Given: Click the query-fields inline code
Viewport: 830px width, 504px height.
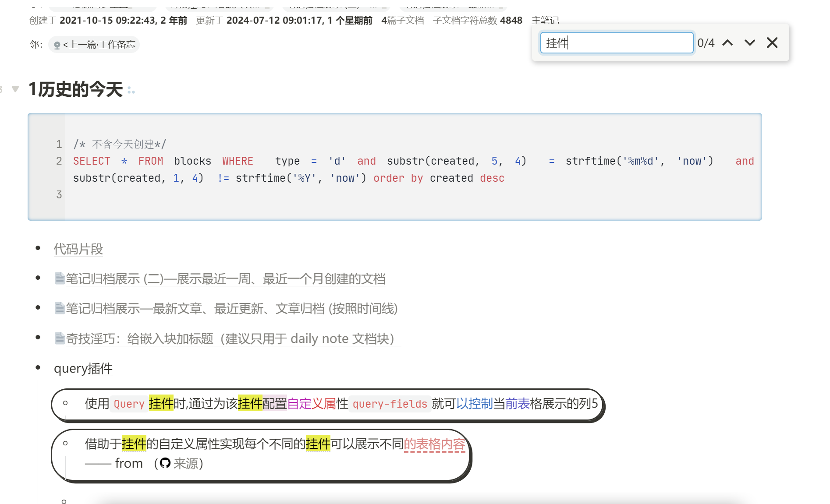Looking at the screenshot, I should [390, 404].
